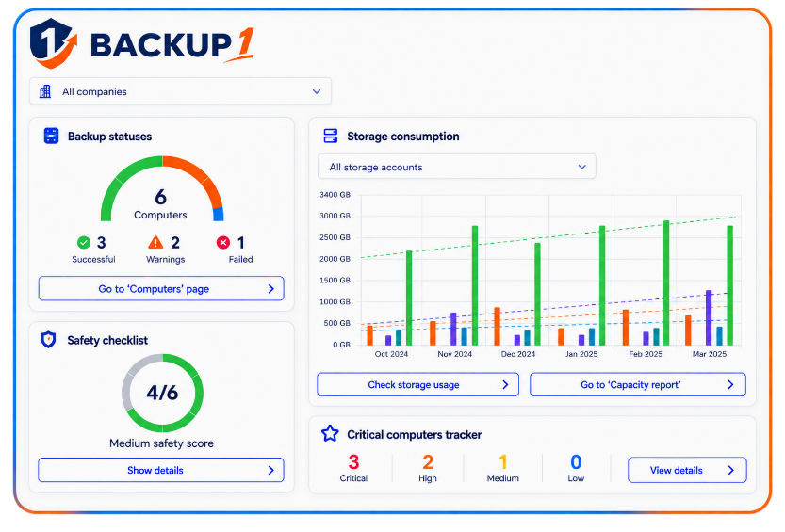
Task: Click the 'Warnings' status label
Action: (166, 259)
